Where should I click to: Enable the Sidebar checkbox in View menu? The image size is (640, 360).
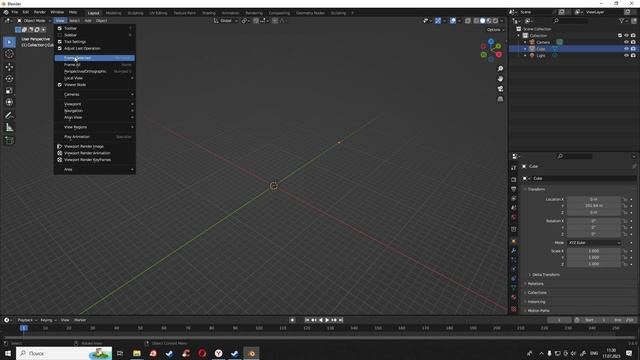tap(60, 35)
